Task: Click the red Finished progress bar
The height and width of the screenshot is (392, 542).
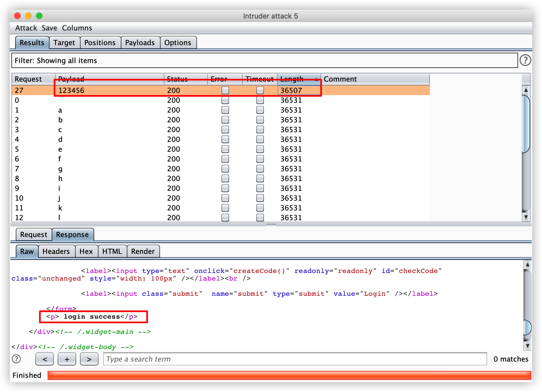Action: pyautogui.click(x=289, y=375)
